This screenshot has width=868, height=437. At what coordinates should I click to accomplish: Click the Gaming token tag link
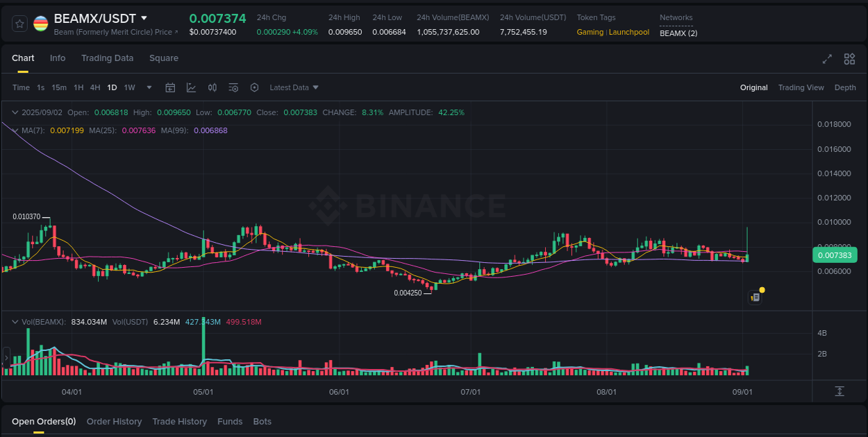[x=591, y=32]
